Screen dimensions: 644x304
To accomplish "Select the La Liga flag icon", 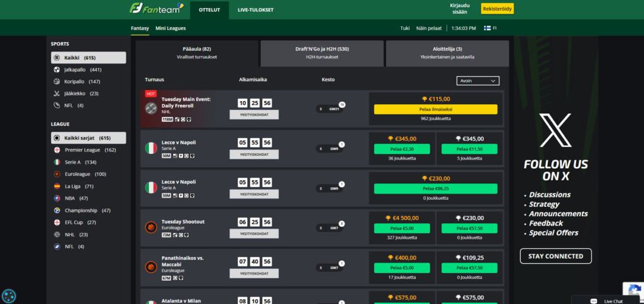I will coord(57,186).
